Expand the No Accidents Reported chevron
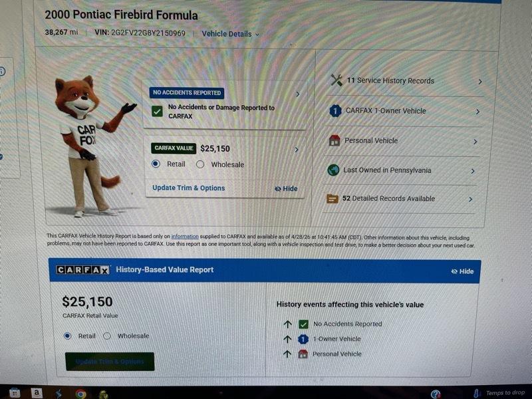Image resolution: width=532 pixels, height=399 pixels. (x=297, y=94)
